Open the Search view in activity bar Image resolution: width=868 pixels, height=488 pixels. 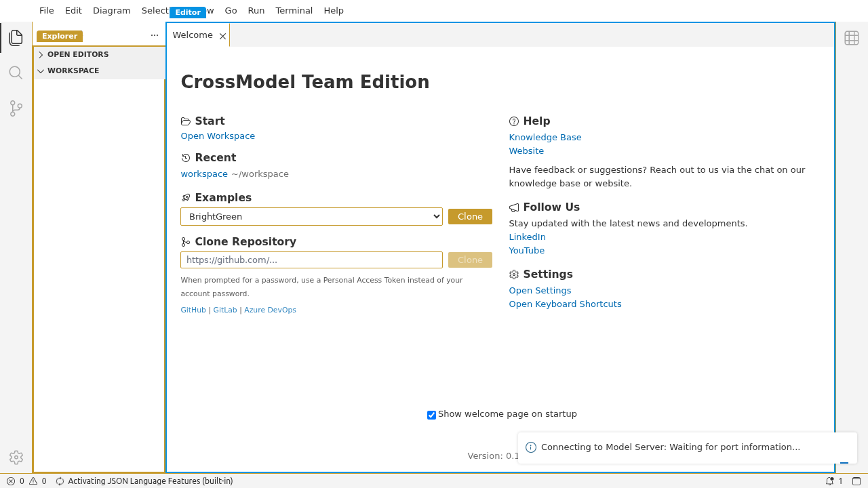pyautogui.click(x=16, y=73)
